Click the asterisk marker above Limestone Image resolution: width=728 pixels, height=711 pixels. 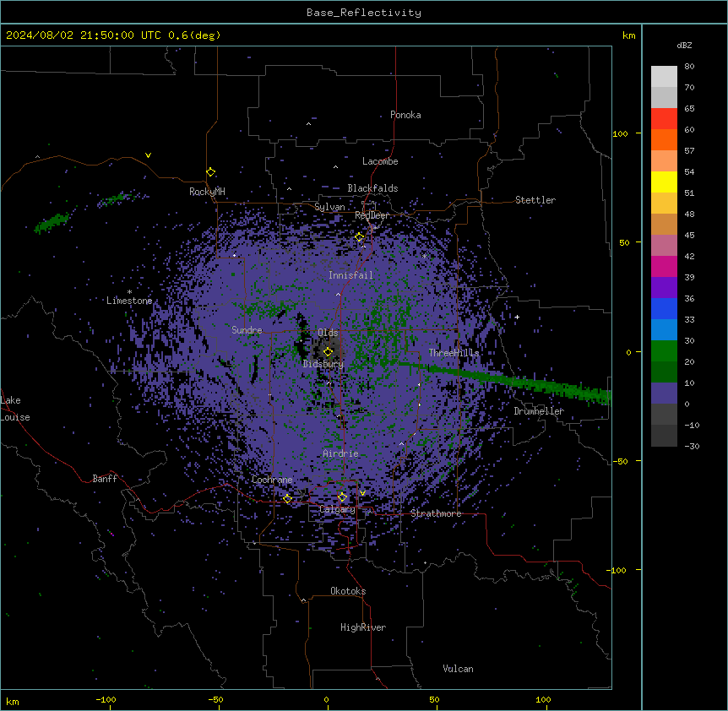click(129, 291)
